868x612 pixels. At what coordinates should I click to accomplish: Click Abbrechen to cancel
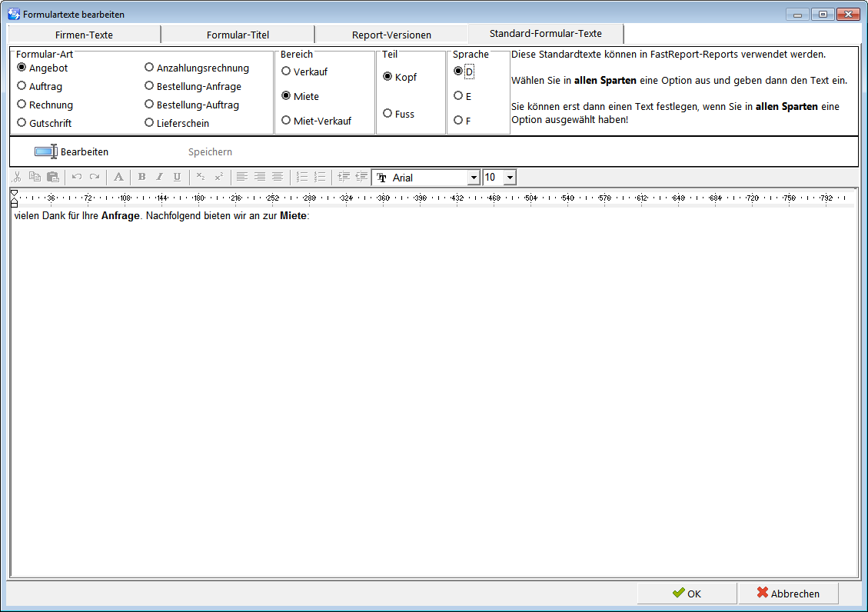pos(788,594)
